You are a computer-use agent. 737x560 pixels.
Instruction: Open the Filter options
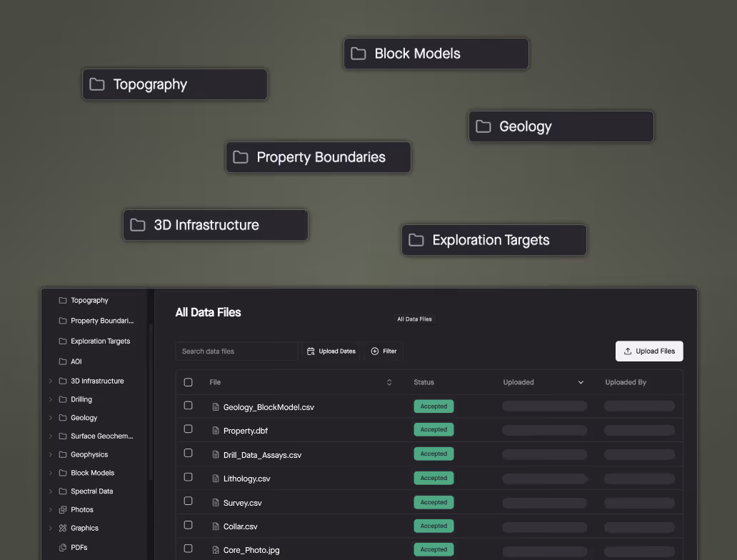tap(384, 351)
